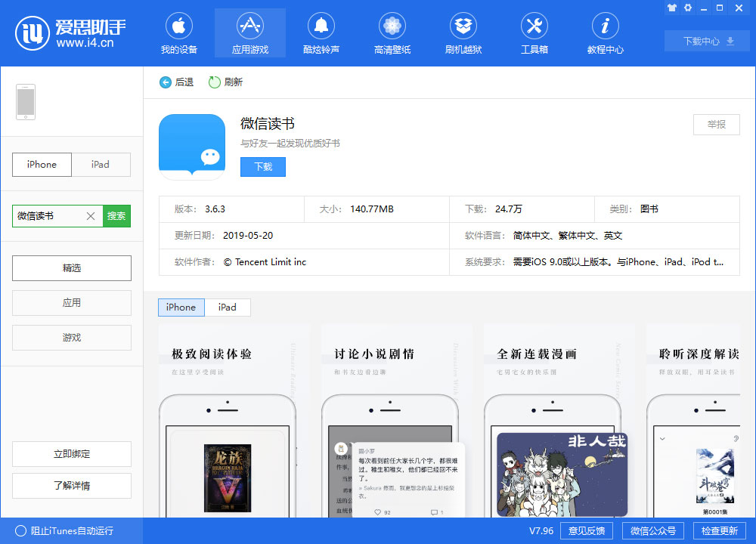Visit the 教程中心 tutorial center
The image size is (756, 544).
pyautogui.click(x=605, y=32)
